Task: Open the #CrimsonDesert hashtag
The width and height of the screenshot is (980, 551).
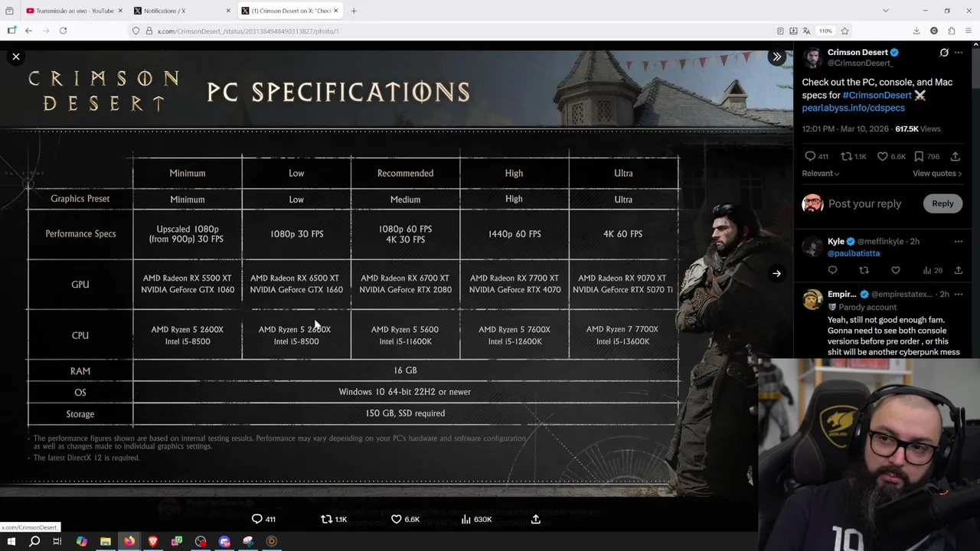Action: point(877,95)
